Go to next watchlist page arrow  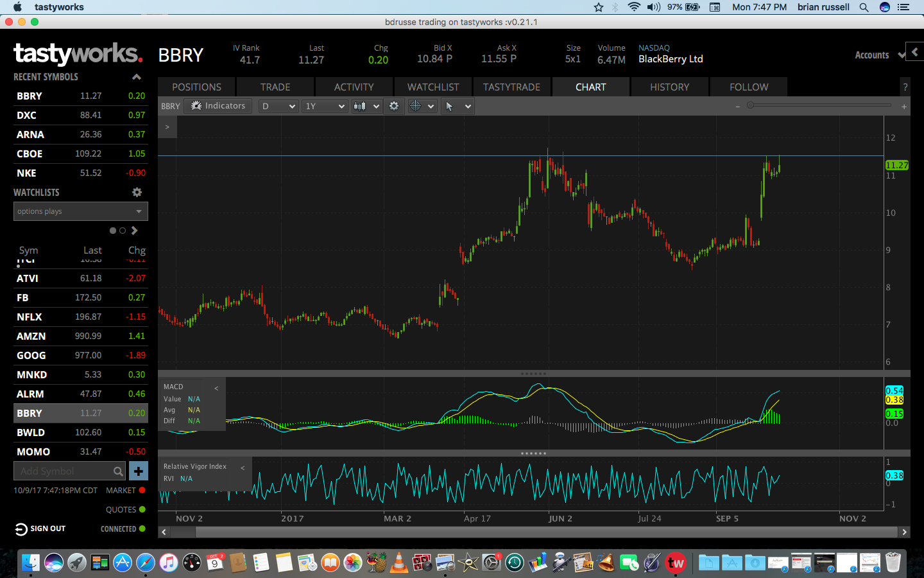click(x=135, y=231)
